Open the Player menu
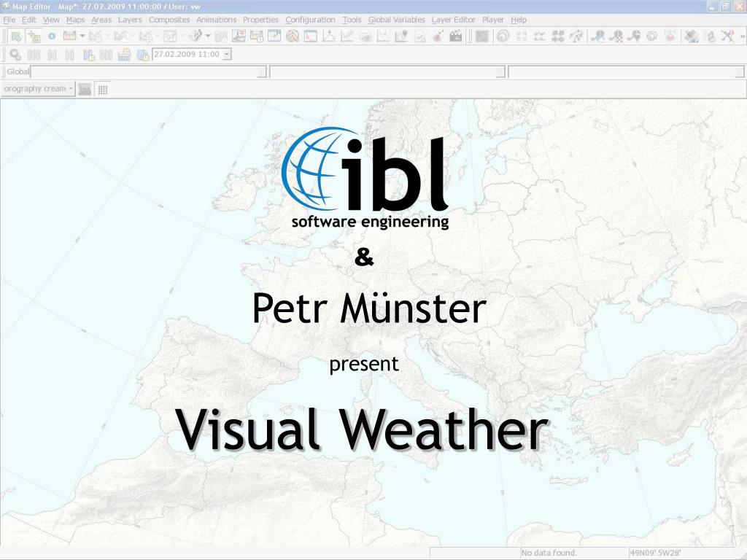 (x=493, y=20)
